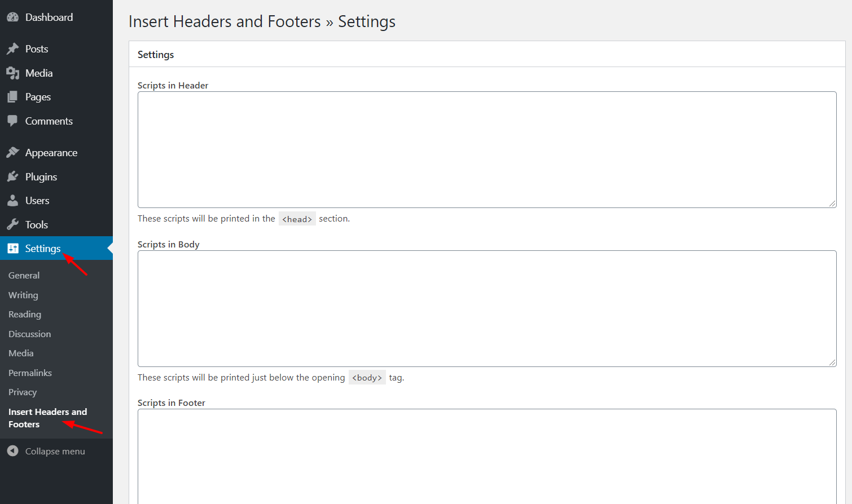Open General settings submenu link
Viewport: 852px width, 504px height.
[x=24, y=276]
